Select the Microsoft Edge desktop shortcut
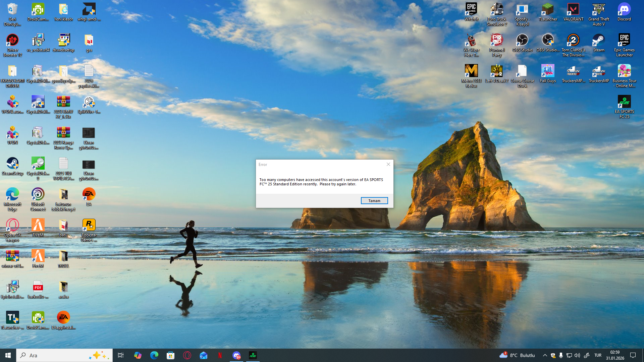The image size is (644, 362). tap(12, 199)
